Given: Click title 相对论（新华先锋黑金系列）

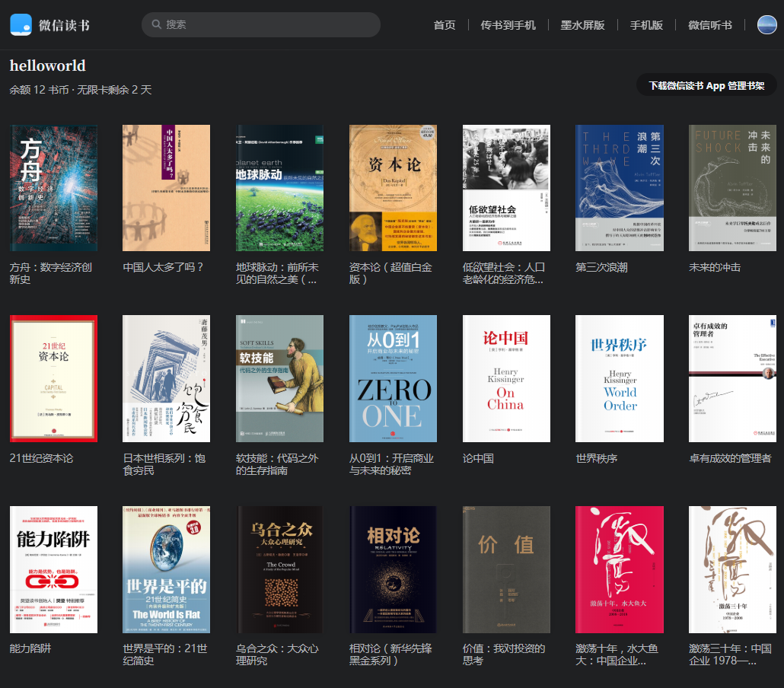Looking at the screenshot, I should [x=390, y=655].
